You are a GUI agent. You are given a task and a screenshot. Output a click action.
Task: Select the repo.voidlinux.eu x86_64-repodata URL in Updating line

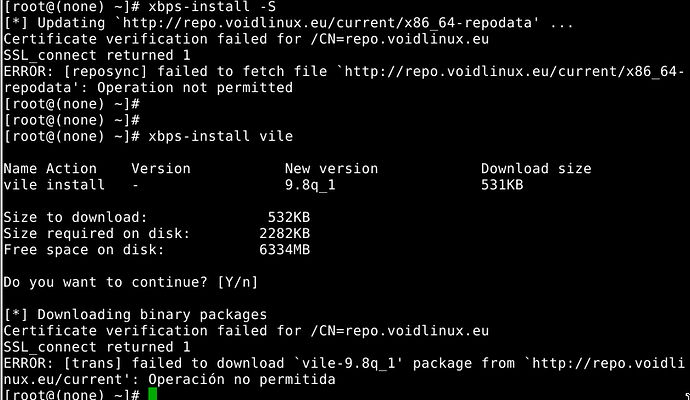pyautogui.click(x=327, y=23)
